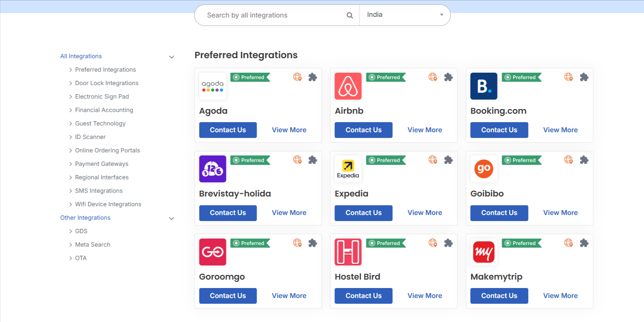Viewport: 644px width, 322px height.
Task: Click the globe icon on Brevistay-holida card
Action: [x=297, y=160]
